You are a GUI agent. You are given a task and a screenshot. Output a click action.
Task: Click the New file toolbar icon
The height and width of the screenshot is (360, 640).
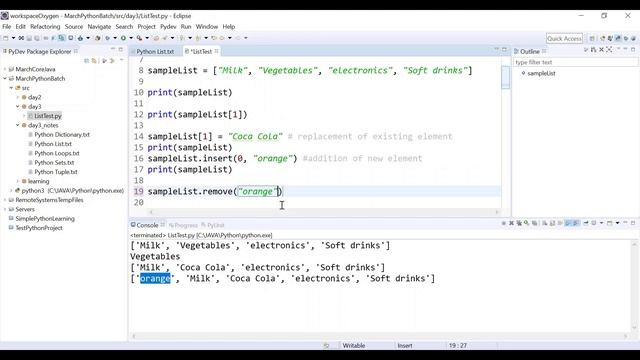click(6, 38)
